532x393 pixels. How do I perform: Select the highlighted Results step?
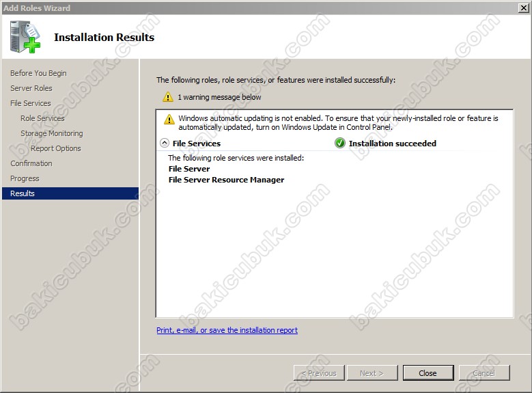click(70, 193)
